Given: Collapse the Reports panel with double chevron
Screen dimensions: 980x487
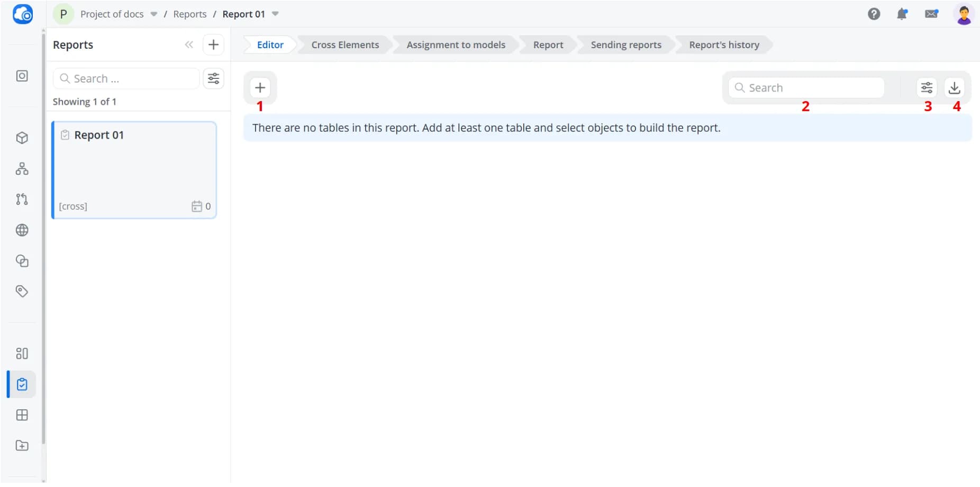Looking at the screenshot, I should (x=189, y=44).
